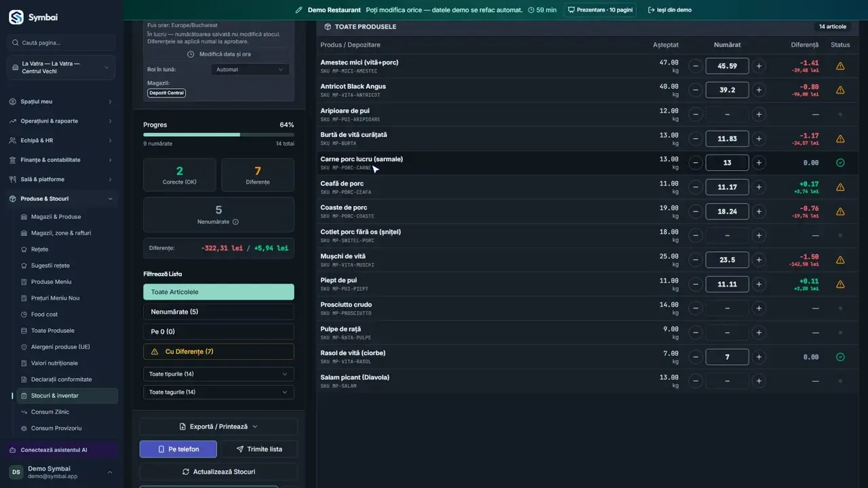Image resolution: width=868 pixels, height=488 pixels.
Task: Click the Spațiul meu sidebar icon
Action: (x=14, y=102)
